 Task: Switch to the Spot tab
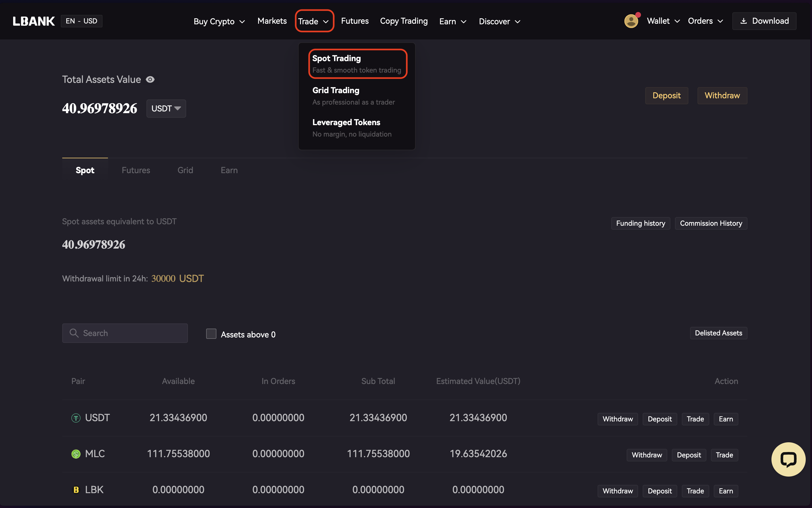tap(85, 170)
